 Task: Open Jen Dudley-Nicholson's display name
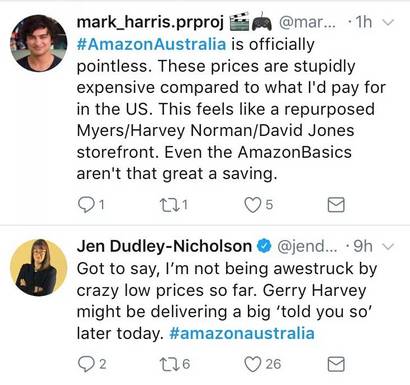click(164, 246)
